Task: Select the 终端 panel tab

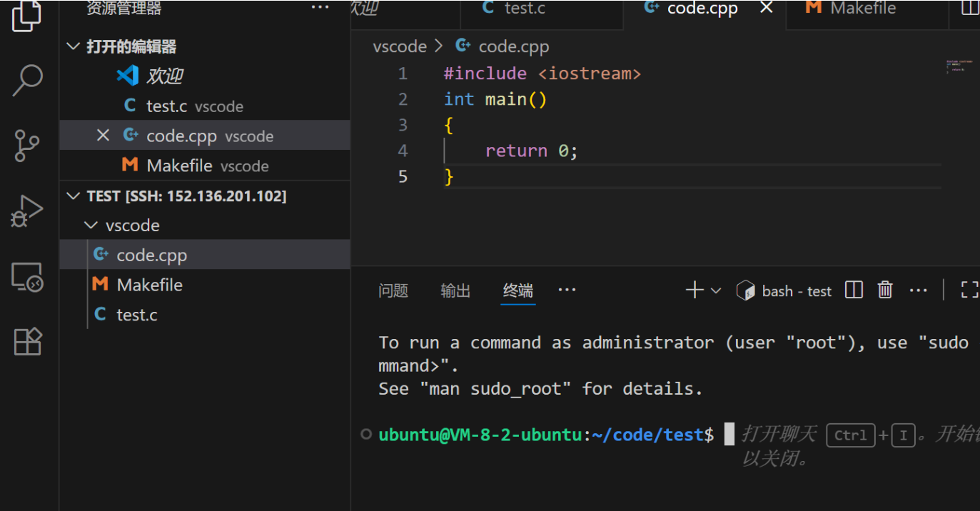Action: 517,290
